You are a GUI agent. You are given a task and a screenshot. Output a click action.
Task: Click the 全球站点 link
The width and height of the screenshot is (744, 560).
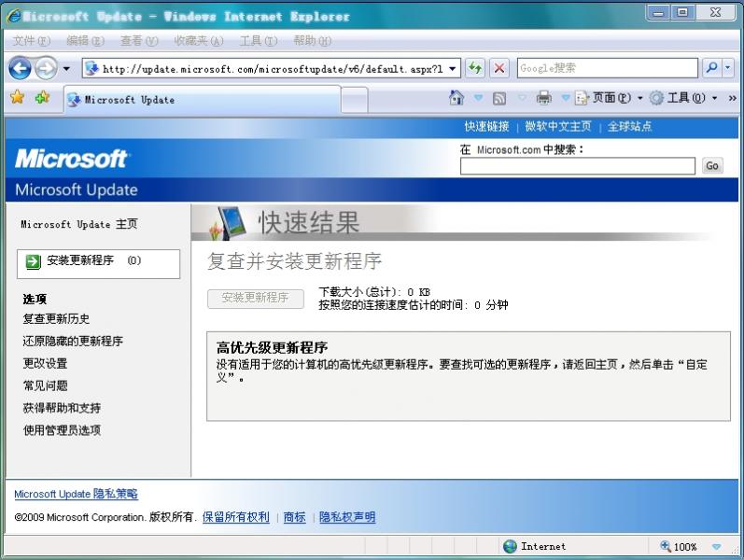click(x=630, y=126)
